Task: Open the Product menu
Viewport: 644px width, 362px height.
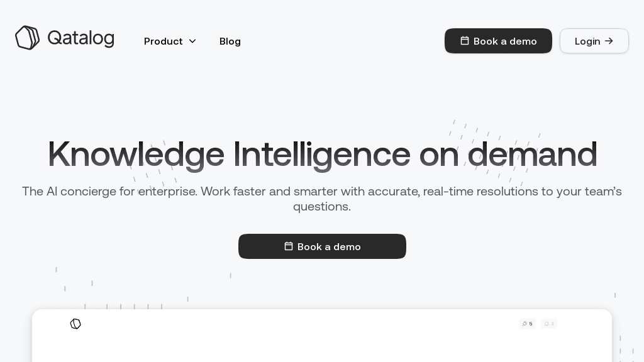Action: click(164, 41)
